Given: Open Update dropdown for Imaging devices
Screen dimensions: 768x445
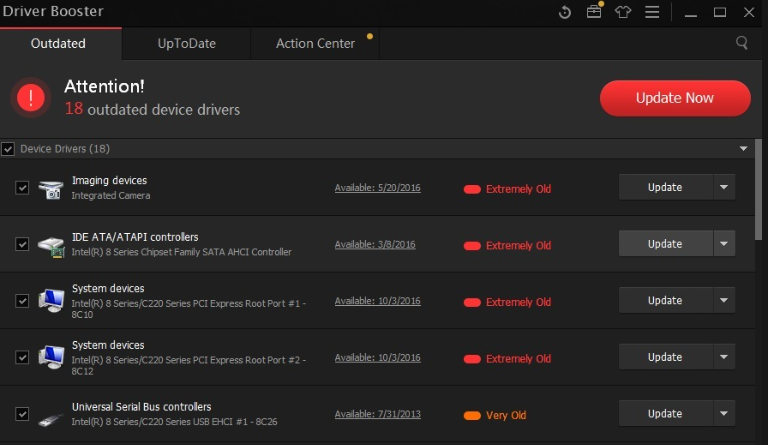Looking at the screenshot, I should pos(724,187).
